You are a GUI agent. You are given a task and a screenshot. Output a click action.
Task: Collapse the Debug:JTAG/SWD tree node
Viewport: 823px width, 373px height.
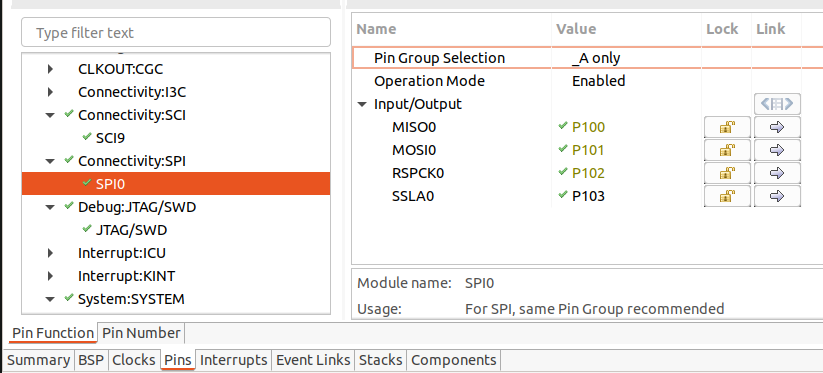coord(50,207)
